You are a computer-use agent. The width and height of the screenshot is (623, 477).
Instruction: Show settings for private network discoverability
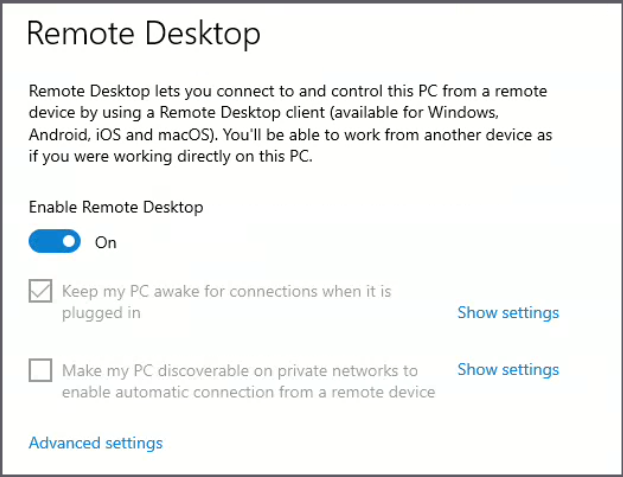[x=508, y=370]
